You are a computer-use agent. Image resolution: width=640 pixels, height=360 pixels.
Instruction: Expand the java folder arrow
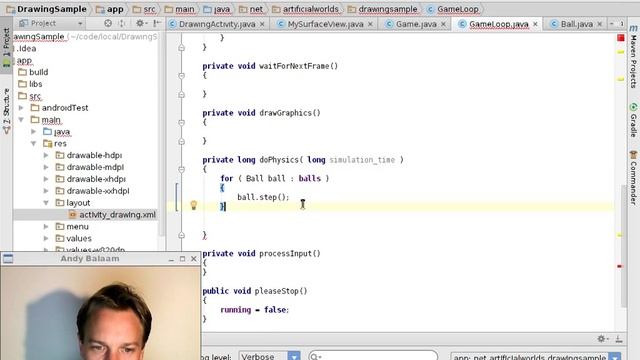pyautogui.click(x=34, y=131)
